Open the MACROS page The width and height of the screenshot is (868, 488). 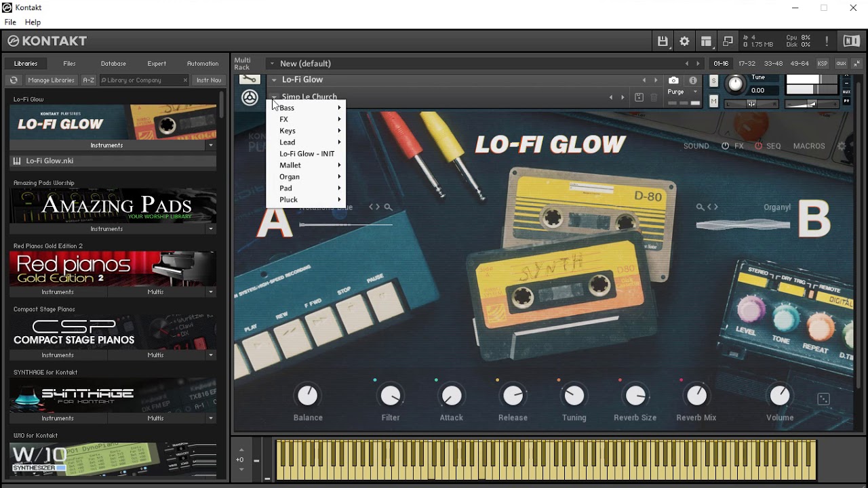(809, 146)
